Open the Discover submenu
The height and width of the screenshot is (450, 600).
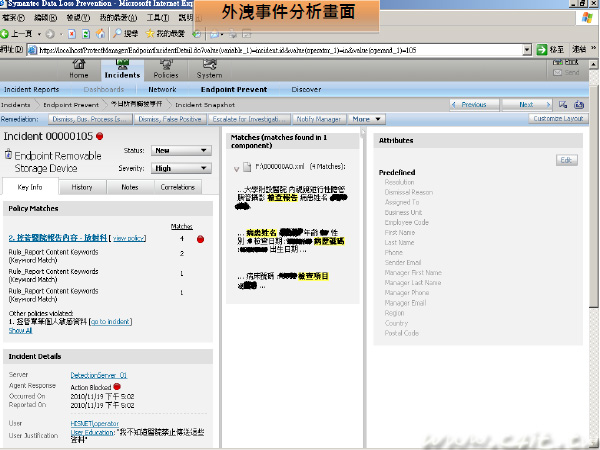(x=306, y=90)
